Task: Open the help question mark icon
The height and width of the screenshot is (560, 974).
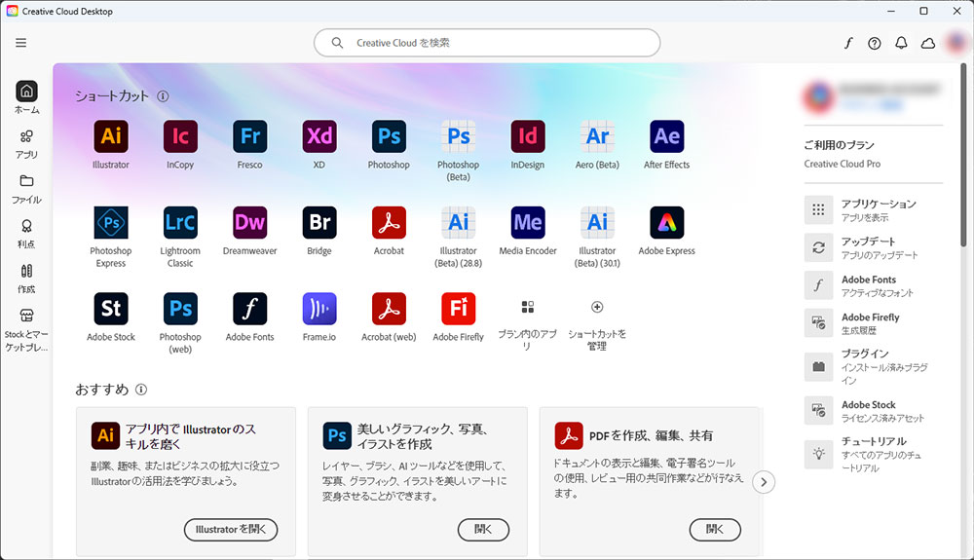Action: coord(875,43)
